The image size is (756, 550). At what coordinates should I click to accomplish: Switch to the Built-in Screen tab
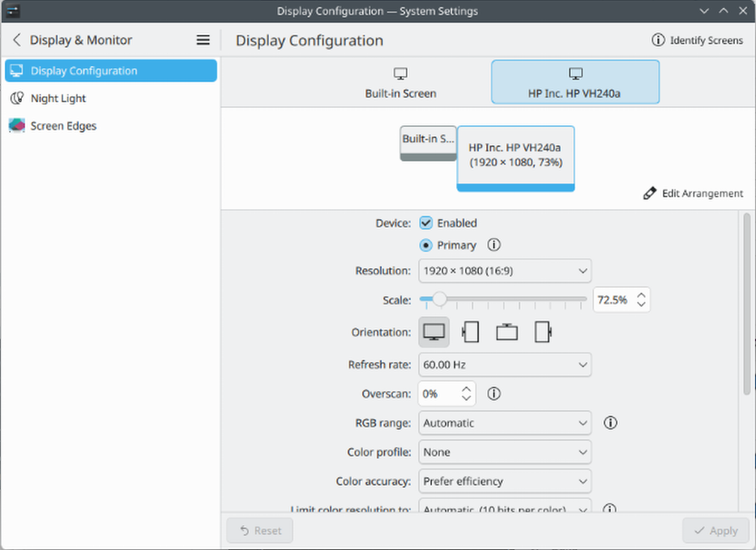click(x=400, y=83)
